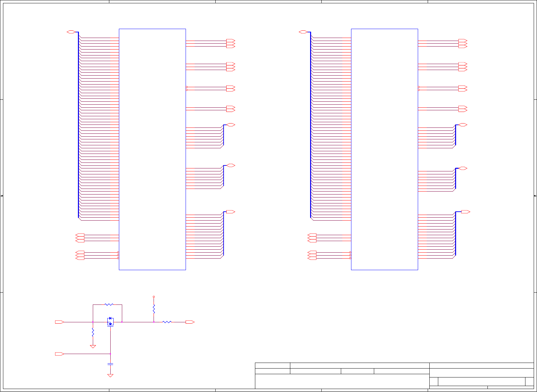537x392 pixels.
Task: Select the right IC block body
Action: (x=384, y=149)
